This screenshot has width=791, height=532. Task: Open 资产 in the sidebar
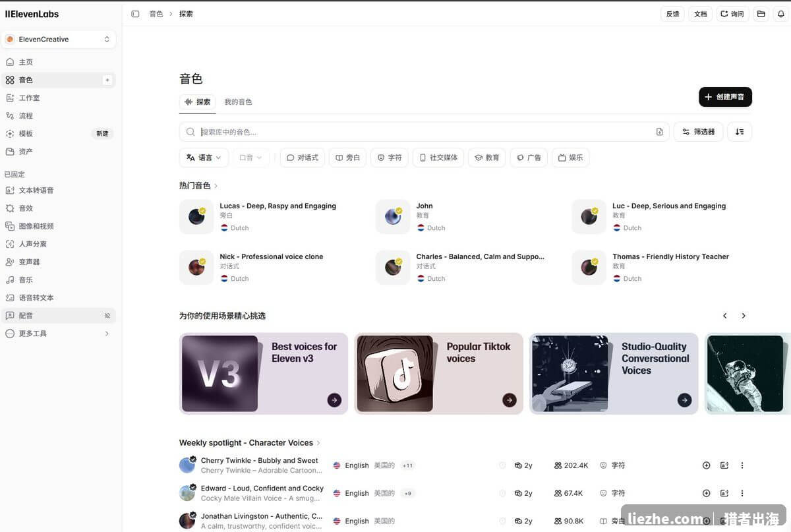[58, 151]
